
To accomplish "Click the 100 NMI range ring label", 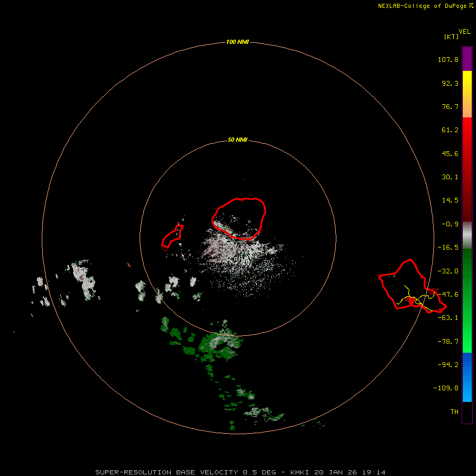I will [x=237, y=42].
